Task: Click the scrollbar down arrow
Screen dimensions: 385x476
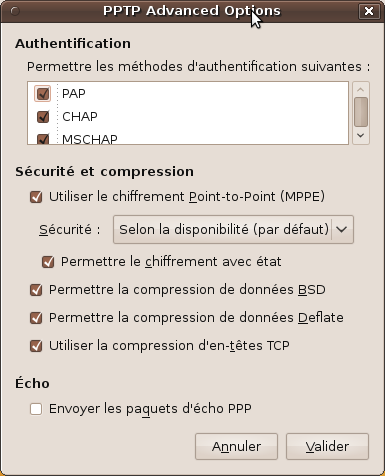Action: tap(361, 136)
